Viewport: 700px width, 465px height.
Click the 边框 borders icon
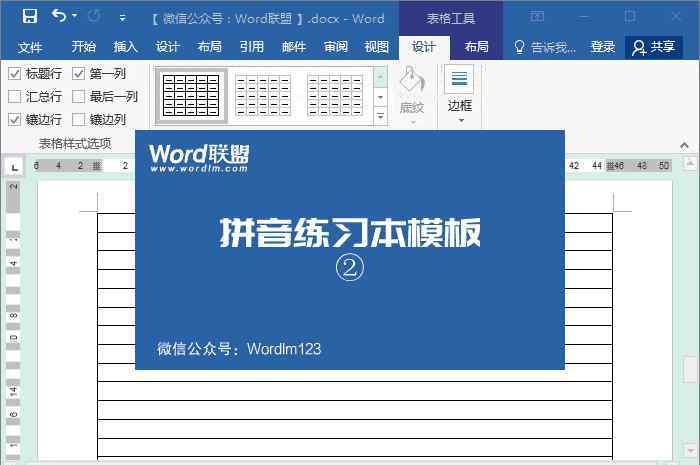pyautogui.click(x=459, y=79)
